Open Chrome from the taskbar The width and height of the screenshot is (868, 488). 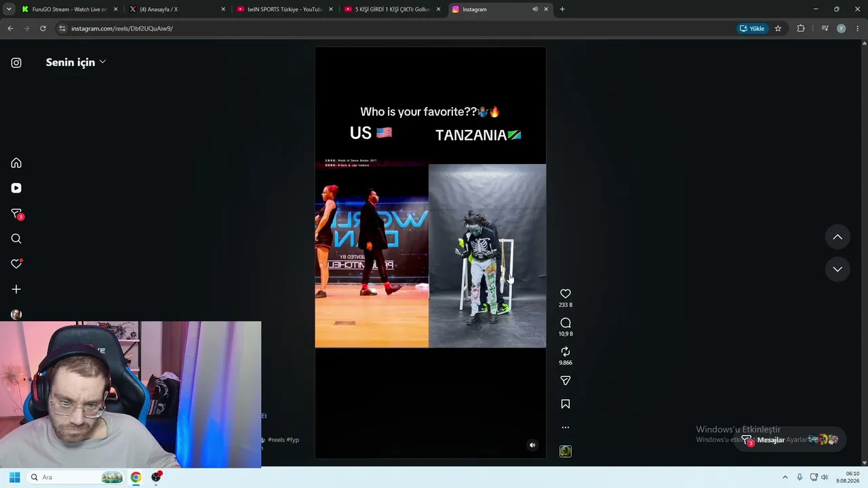point(136,477)
